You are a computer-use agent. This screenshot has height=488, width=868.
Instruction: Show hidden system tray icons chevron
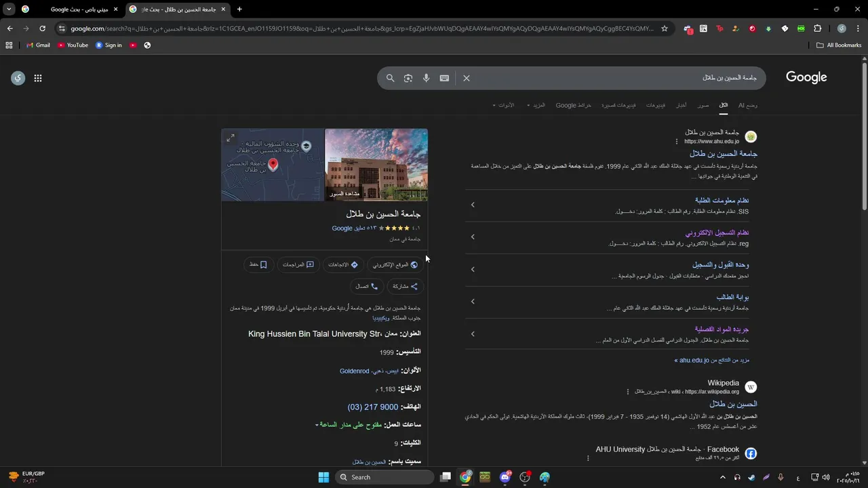(x=722, y=477)
